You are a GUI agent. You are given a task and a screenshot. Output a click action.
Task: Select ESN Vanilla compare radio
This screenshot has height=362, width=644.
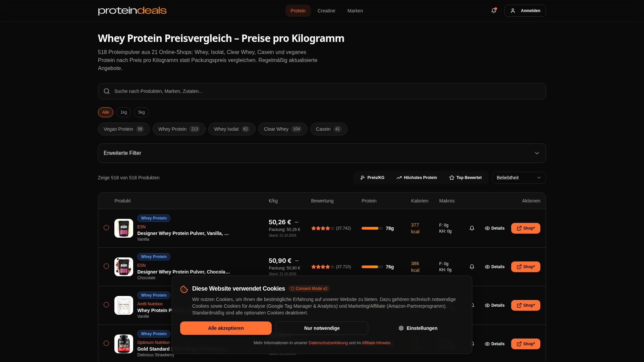(x=106, y=228)
